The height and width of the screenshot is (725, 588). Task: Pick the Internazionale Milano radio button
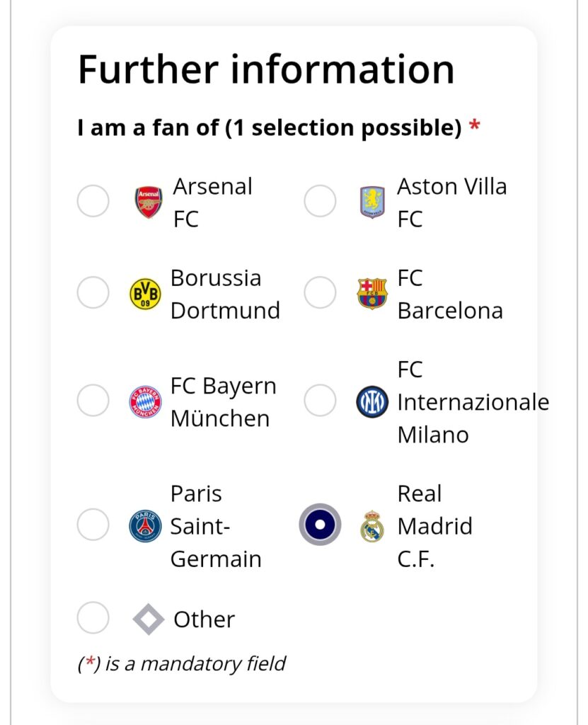click(x=320, y=401)
